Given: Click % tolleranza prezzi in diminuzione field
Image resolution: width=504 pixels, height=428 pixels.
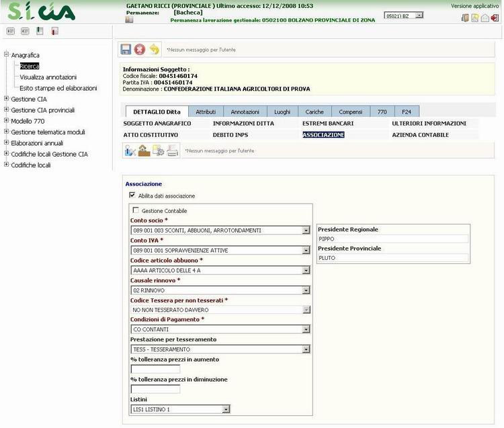Looking at the screenshot, I should (156, 389).
